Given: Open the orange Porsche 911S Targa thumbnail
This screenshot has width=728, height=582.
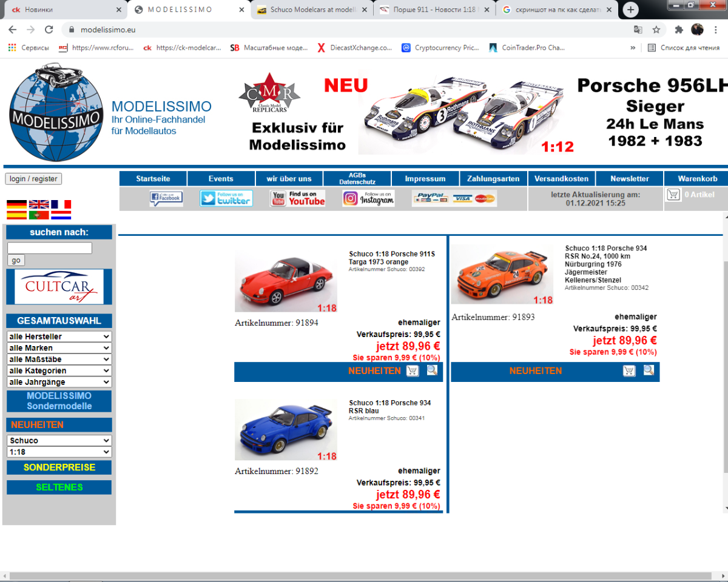Looking at the screenshot, I should 286,281.
